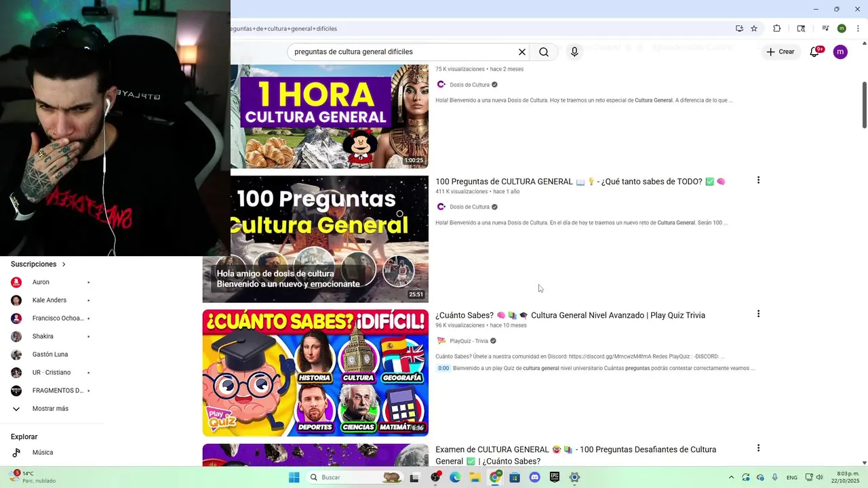Bookmark this page with star icon
868x488 pixels.
click(754, 28)
